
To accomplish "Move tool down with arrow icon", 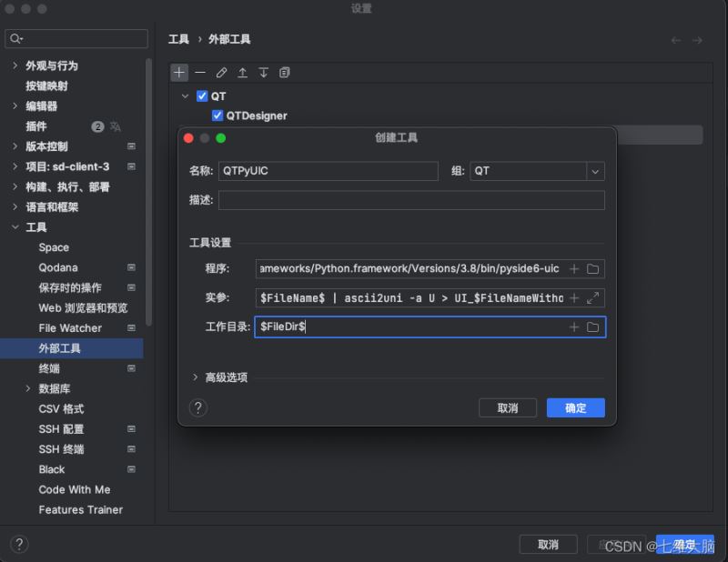I will 263,73.
